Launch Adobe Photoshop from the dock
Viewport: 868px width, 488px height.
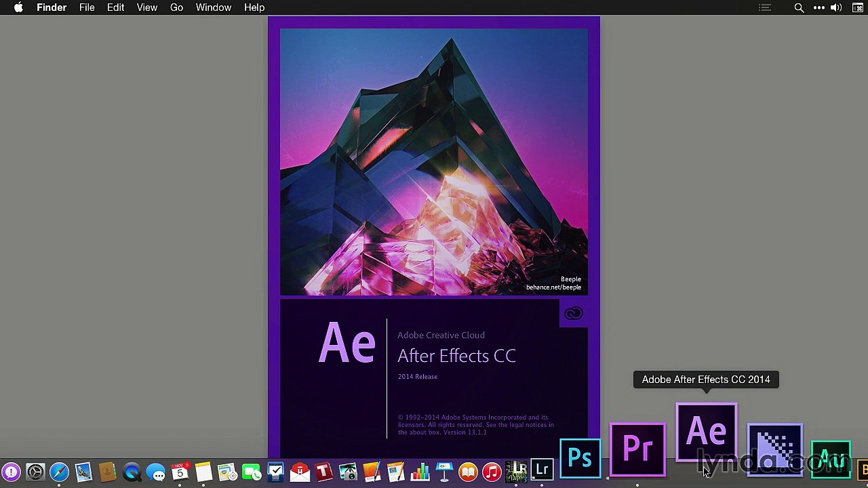coord(580,459)
